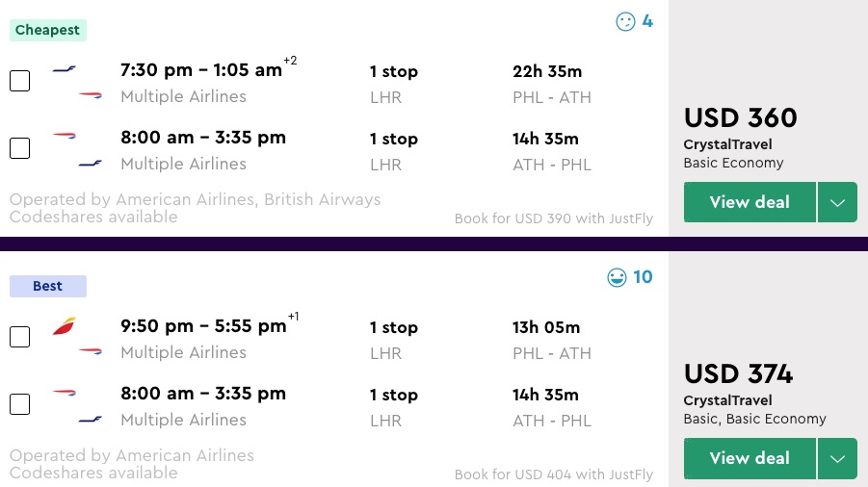Tick the checkbox for the USD 360 return flight
The image size is (868, 487).
tap(19, 148)
